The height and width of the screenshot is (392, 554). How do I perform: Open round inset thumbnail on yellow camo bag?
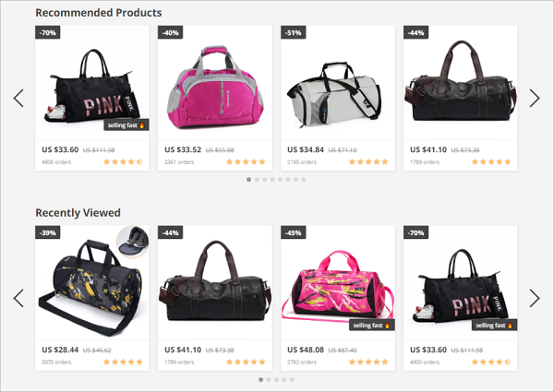(132, 242)
